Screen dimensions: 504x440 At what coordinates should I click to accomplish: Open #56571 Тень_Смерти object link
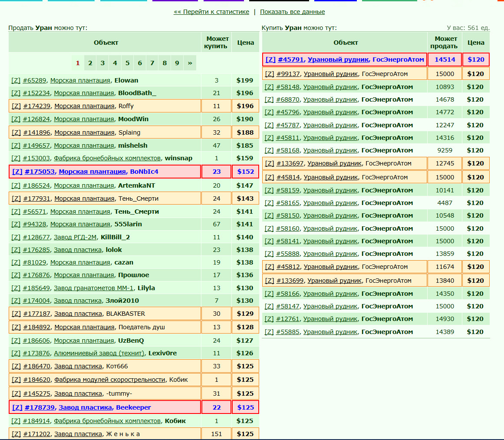click(34, 212)
